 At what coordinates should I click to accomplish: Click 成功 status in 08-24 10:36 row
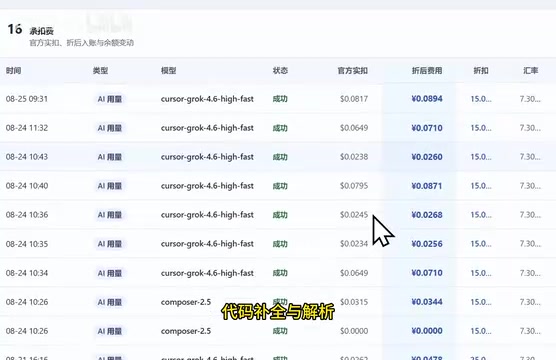pos(280,215)
